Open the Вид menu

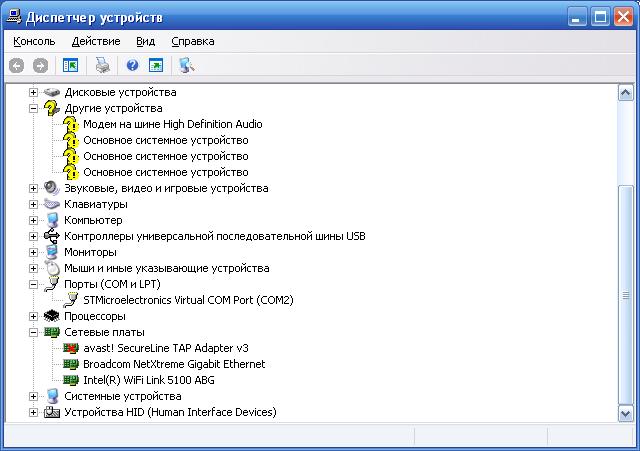point(146,41)
